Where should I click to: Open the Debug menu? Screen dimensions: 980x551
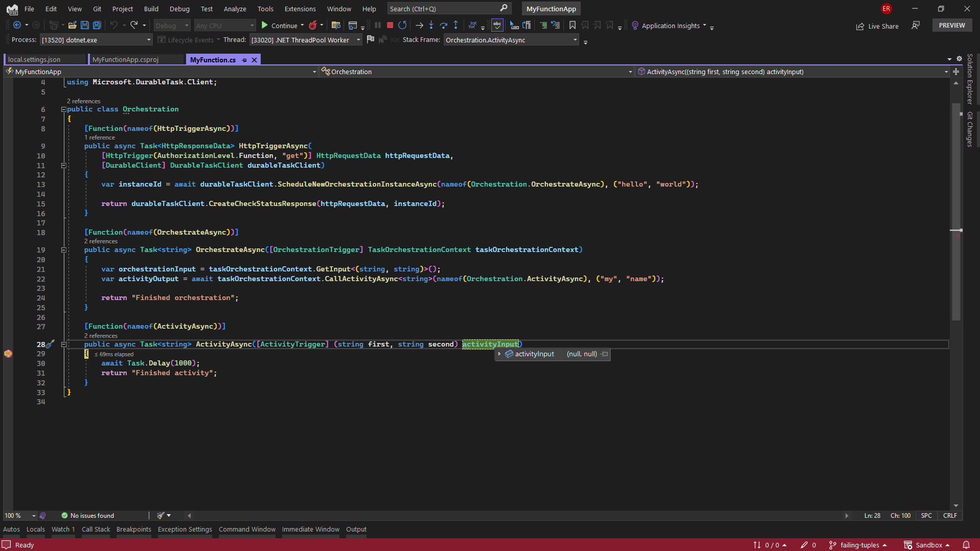point(179,9)
